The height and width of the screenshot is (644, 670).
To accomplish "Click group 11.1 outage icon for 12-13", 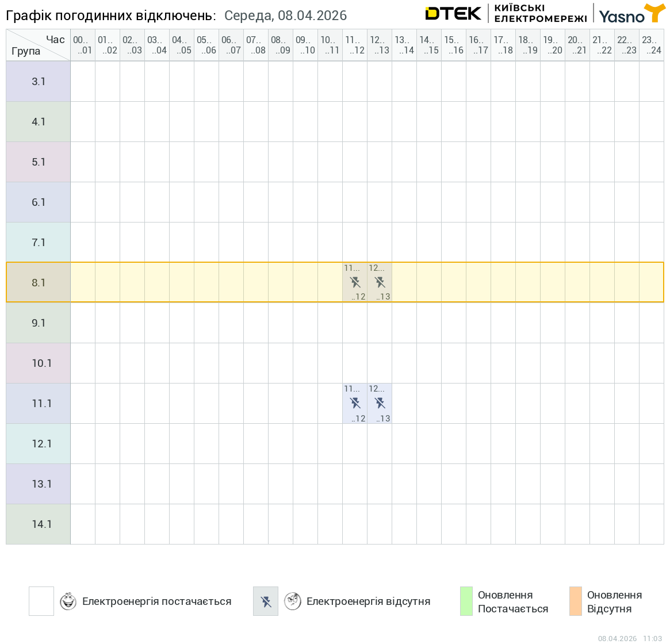I will [x=380, y=403].
